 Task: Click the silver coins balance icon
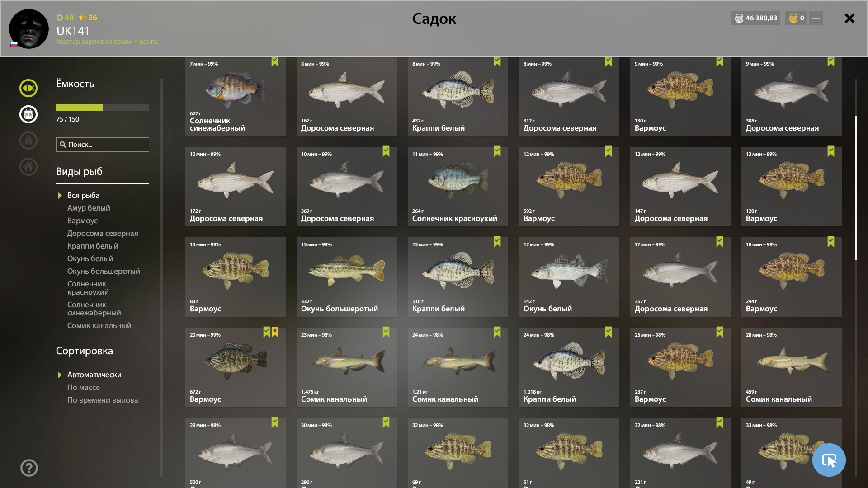point(739,18)
